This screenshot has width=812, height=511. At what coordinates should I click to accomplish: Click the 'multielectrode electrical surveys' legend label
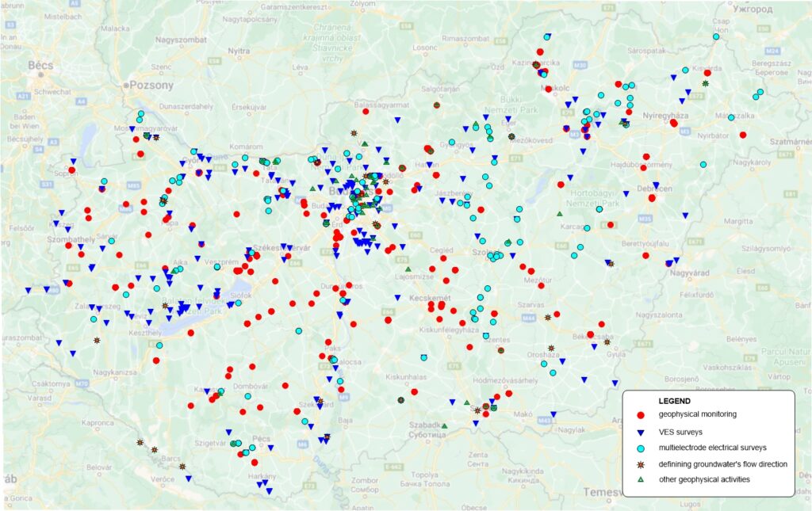[x=713, y=448]
